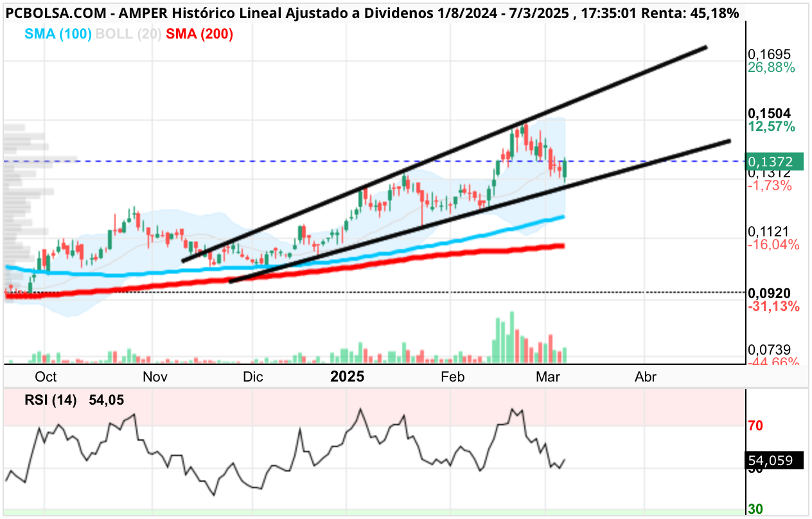Click the SMA (200) indicator label
The height and width of the screenshot is (519, 812).
[199, 34]
